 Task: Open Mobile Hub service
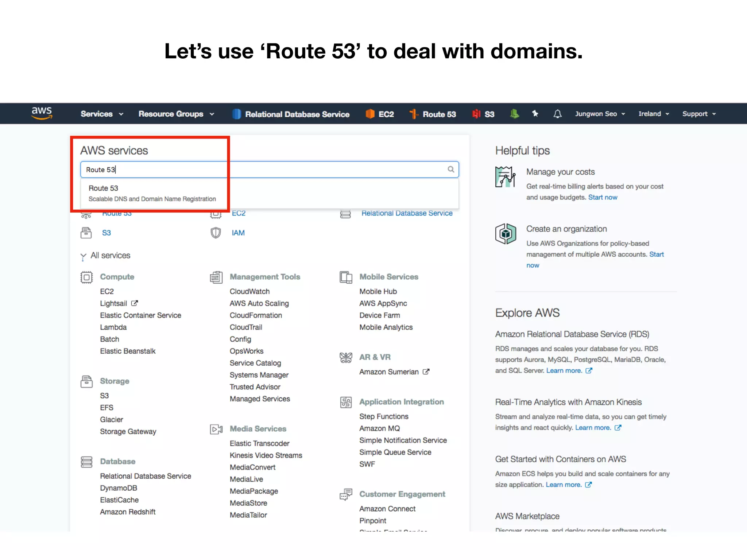pyautogui.click(x=378, y=291)
